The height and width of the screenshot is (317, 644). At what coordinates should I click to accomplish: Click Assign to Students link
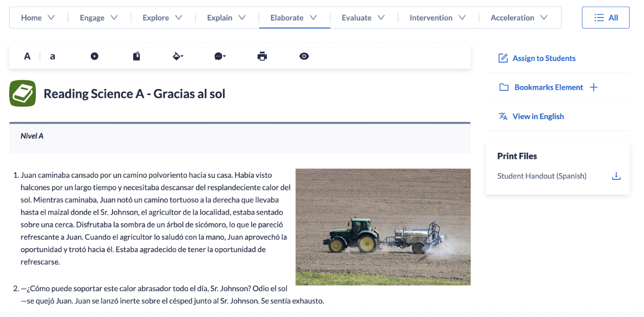click(543, 58)
